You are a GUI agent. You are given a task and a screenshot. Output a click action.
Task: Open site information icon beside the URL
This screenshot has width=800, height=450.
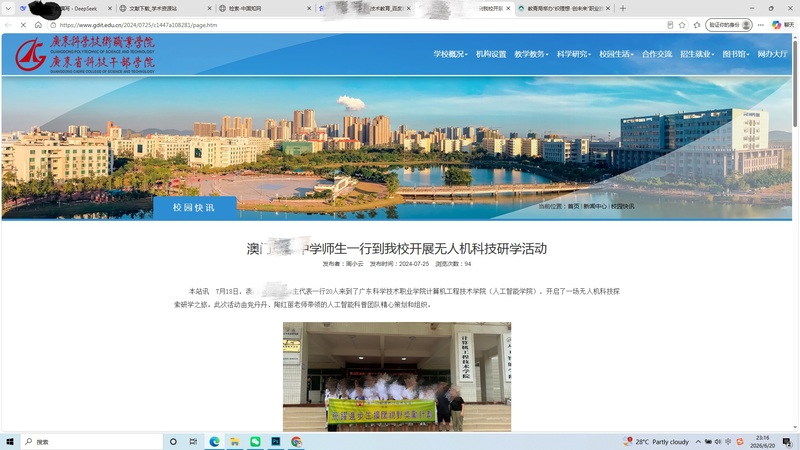(53, 24)
